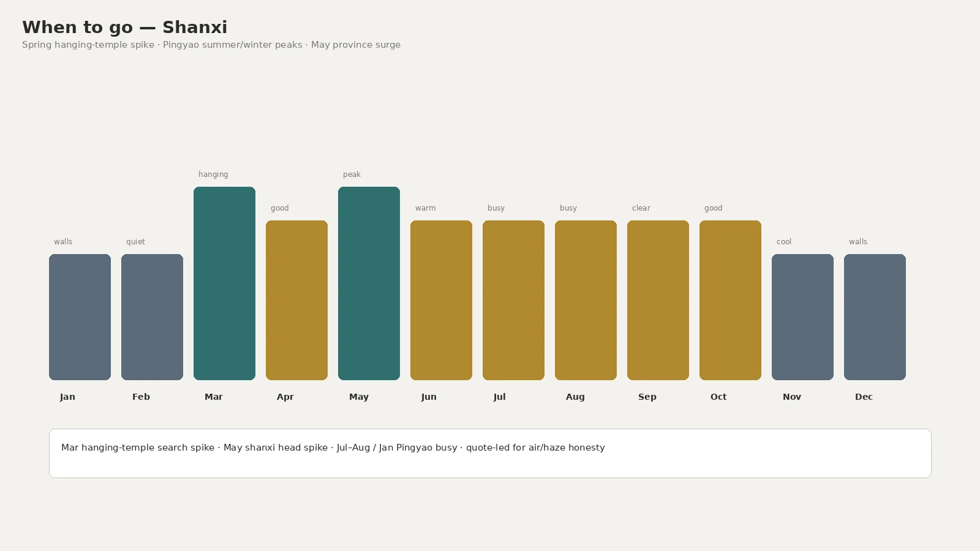Select the "warm" note above June

tap(426, 208)
